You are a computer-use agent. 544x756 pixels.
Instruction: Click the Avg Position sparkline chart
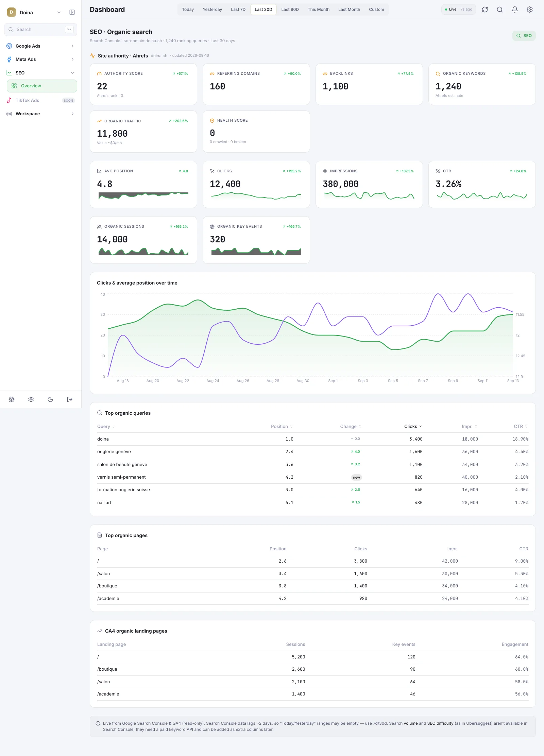[143, 196]
